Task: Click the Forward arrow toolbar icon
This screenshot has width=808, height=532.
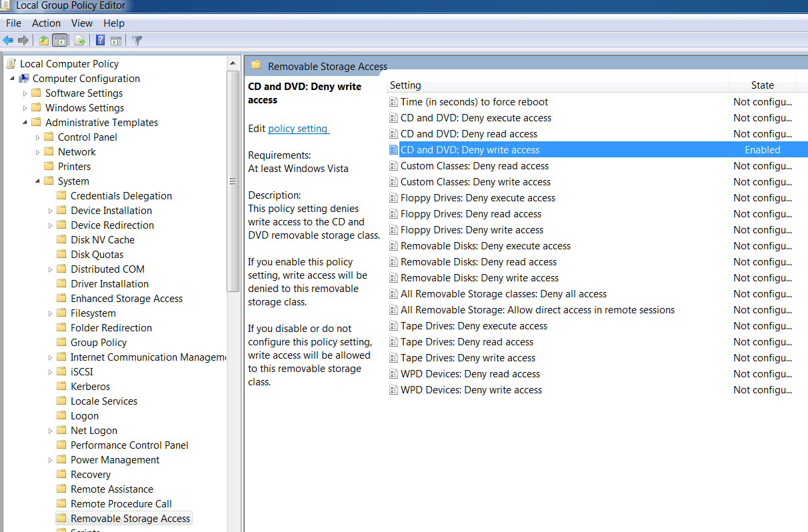Action: tap(23, 40)
